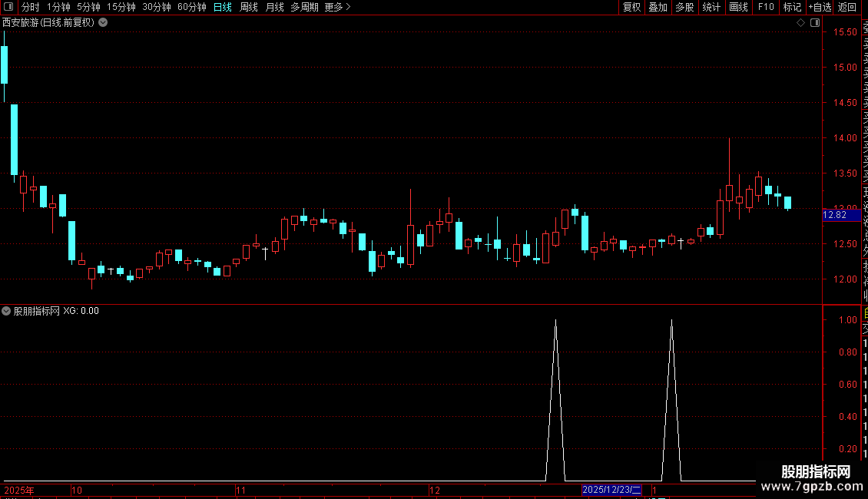This screenshot has width=868, height=499.
Task: Click the XG: 0.00 indicator value
Action: [81, 311]
